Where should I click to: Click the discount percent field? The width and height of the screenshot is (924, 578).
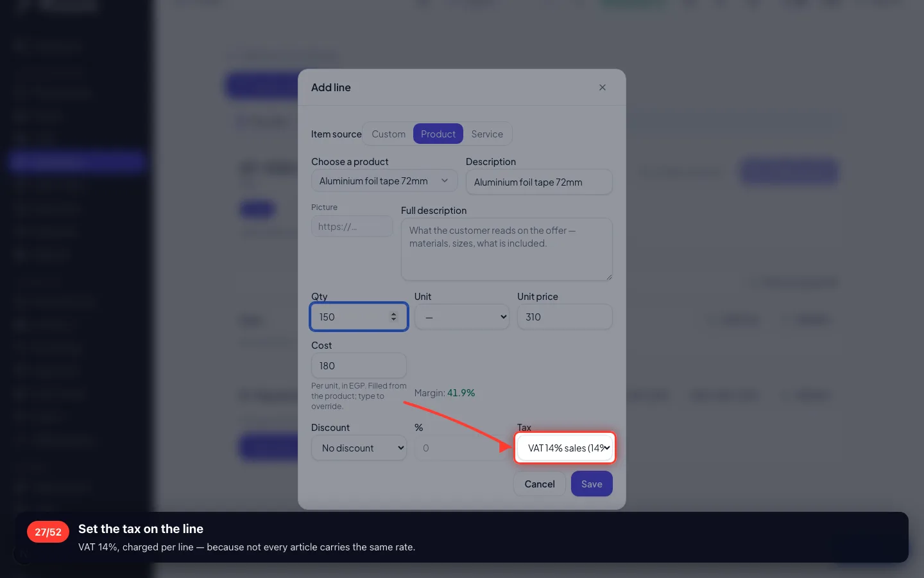pos(462,448)
